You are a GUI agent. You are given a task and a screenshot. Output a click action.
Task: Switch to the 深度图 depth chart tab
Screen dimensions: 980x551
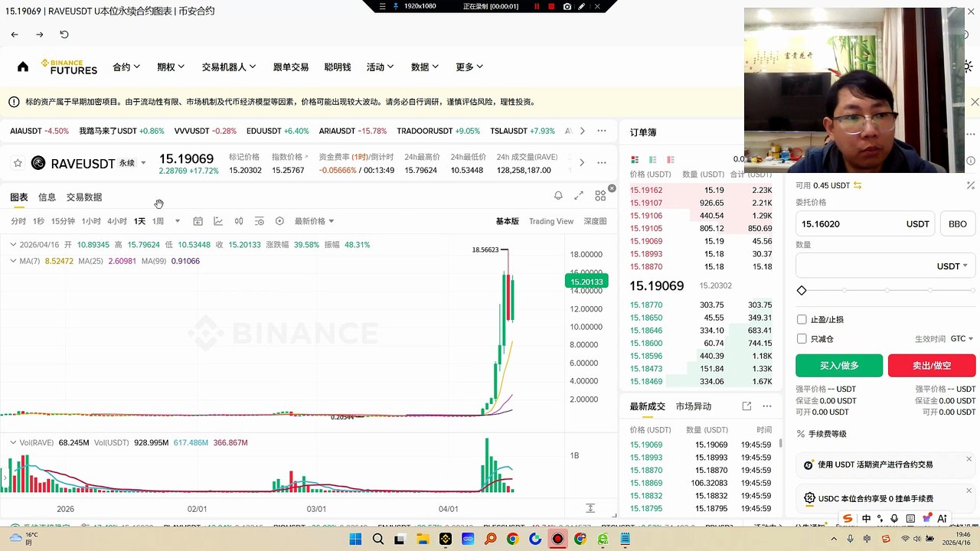point(595,221)
